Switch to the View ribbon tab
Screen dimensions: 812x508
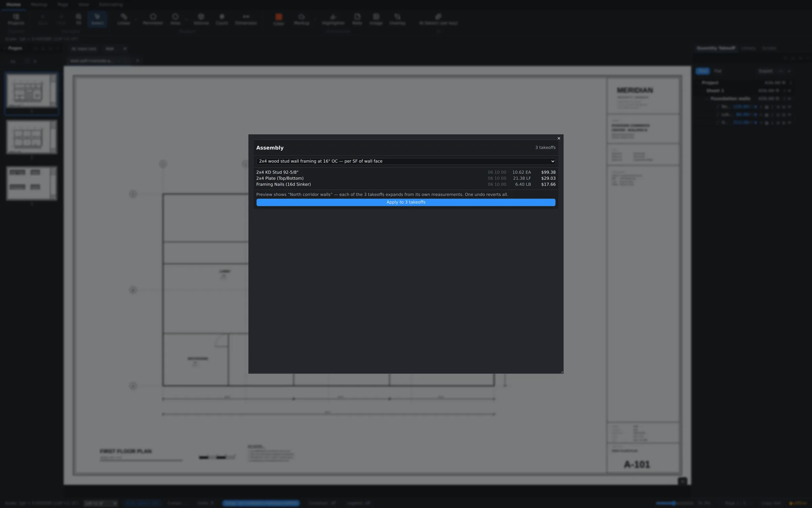point(84,5)
